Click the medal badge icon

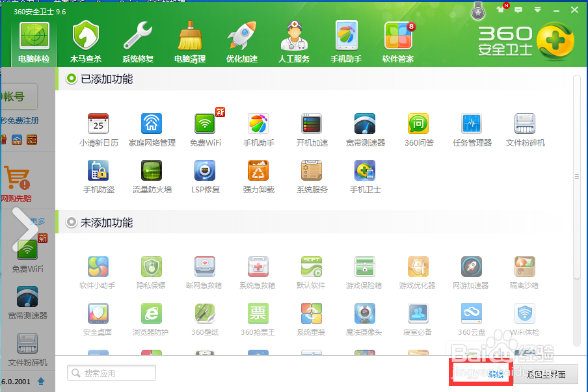pos(477,11)
